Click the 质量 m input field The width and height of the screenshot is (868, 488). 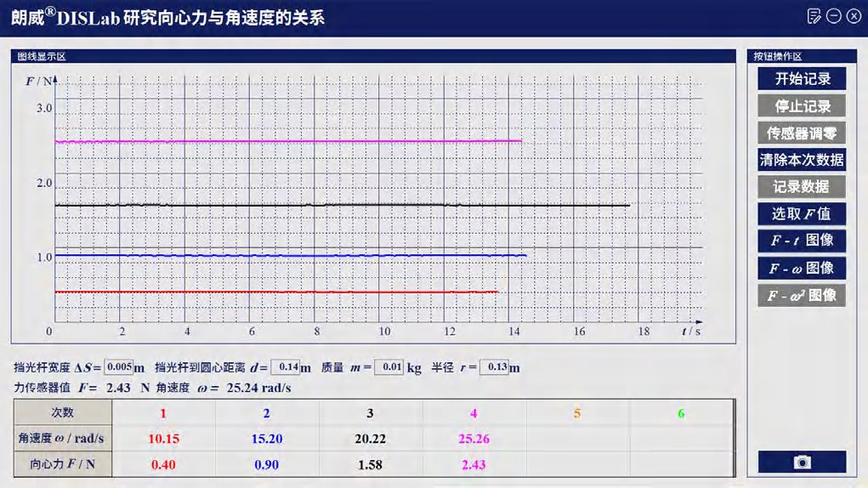click(x=389, y=368)
